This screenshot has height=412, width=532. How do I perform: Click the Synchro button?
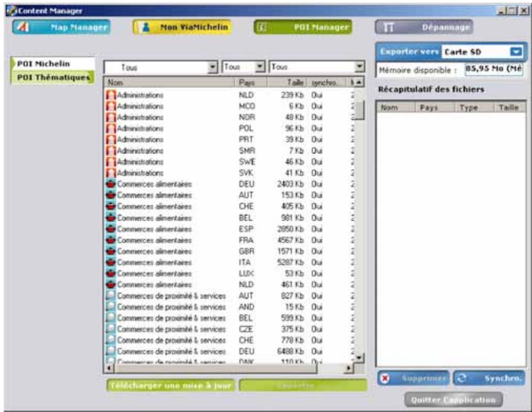point(489,378)
